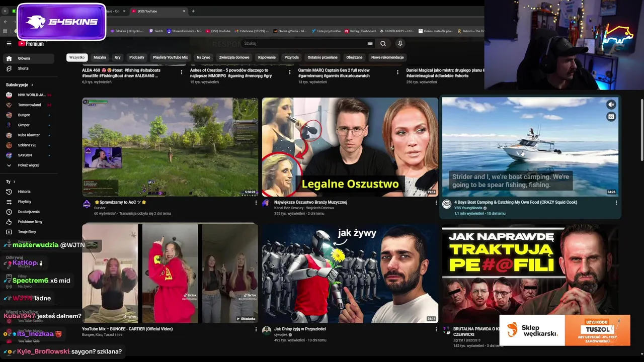Open StreamElements bookmark
This screenshot has width=644, height=362.
pyautogui.click(x=184, y=31)
